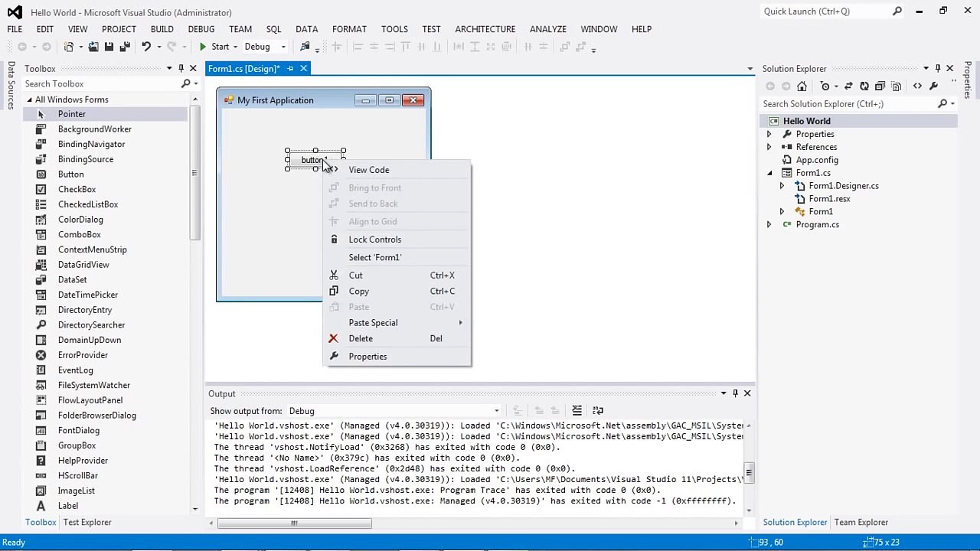This screenshot has height=551, width=980.
Task: Select App.config in Solution Explorer
Action: 817,160
